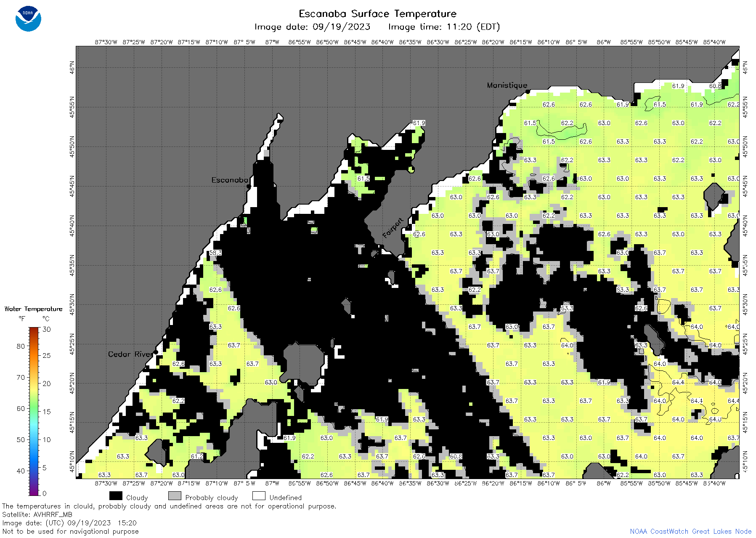Click the 86°W label on bottom axis
Screen dimensions: 756x538
[x=604, y=483]
